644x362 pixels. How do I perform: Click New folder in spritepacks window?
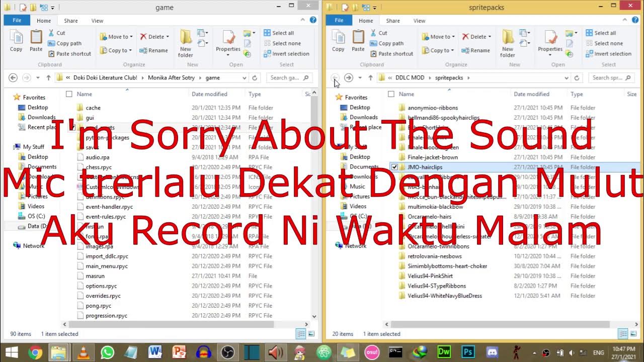pos(508,43)
